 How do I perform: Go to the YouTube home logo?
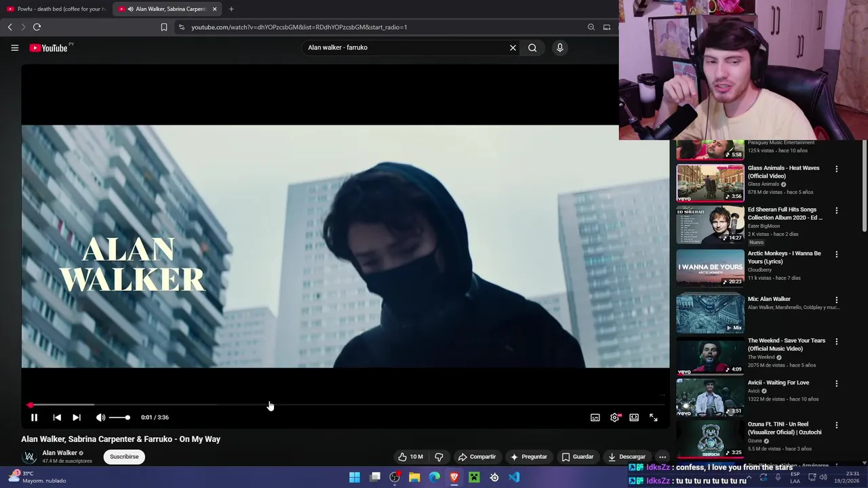click(50, 48)
